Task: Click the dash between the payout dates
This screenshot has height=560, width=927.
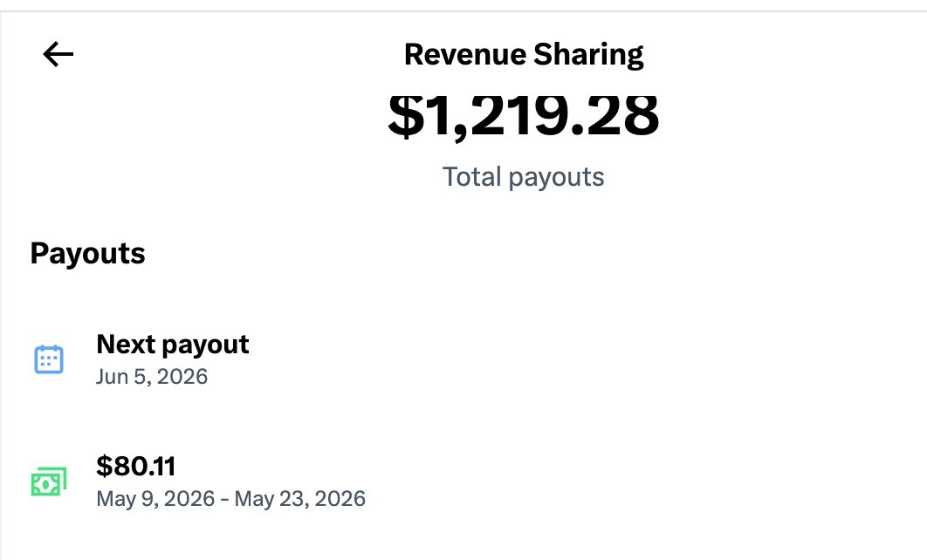Action: [224, 501]
